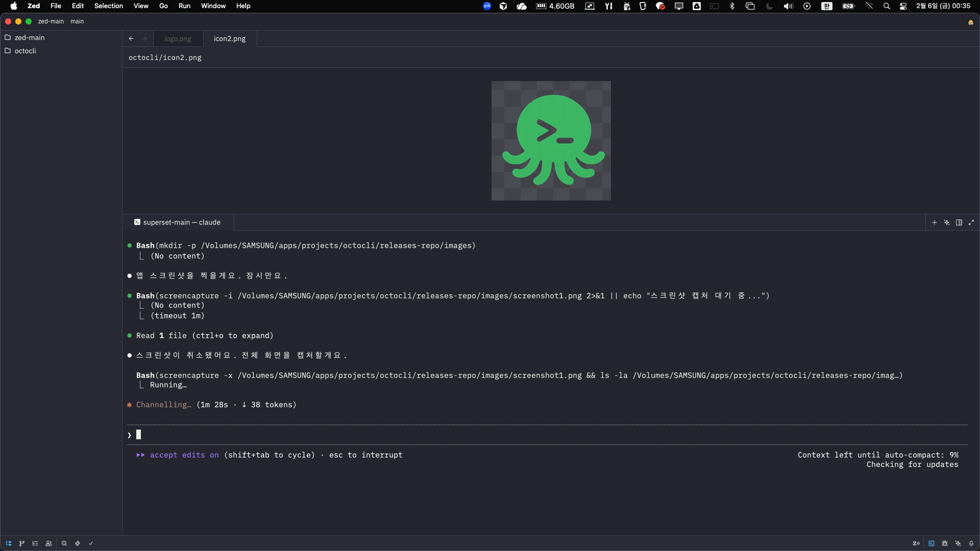This screenshot has height=551, width=980.
Task: Toggle the project panel icon
Action: coord(9,543)
